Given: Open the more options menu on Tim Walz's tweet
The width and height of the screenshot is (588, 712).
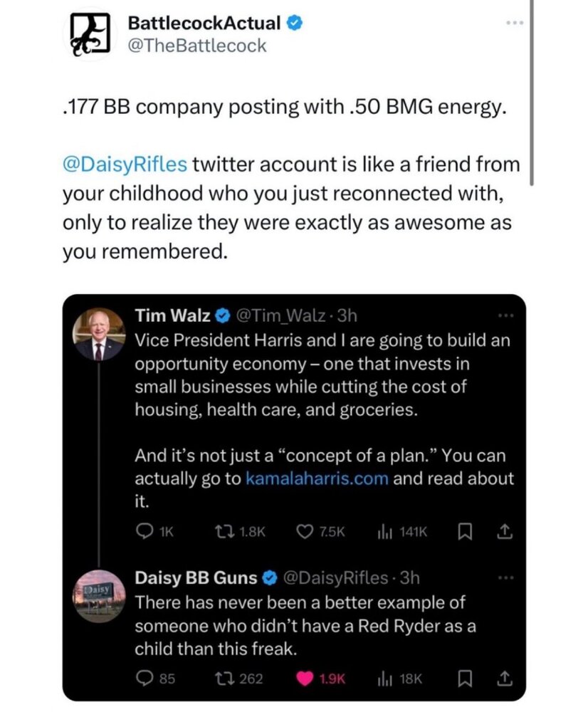Looking at the screenshot, I should pyautogui.click(x=505, y=314).
